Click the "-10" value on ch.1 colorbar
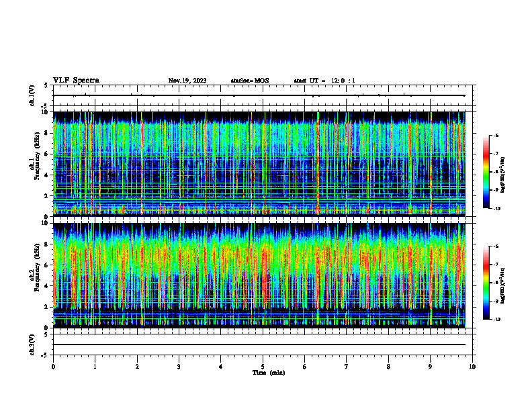 pyautogui.click(x=497, y=209)
